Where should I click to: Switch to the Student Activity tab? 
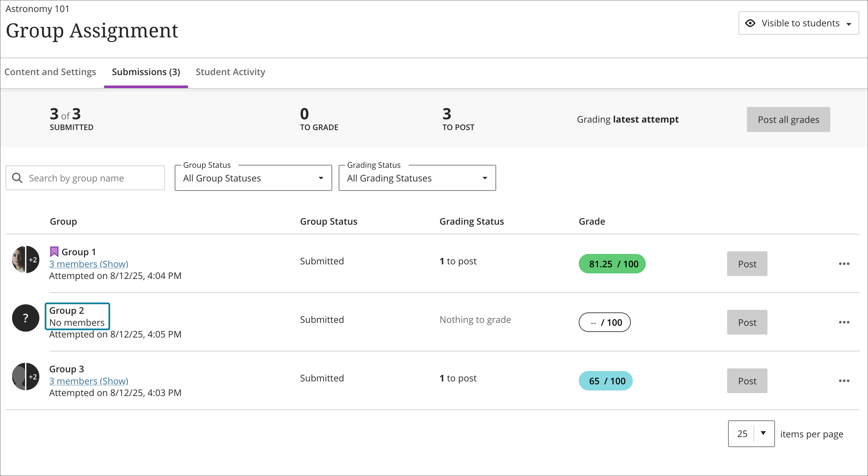[x=230, y=72]
